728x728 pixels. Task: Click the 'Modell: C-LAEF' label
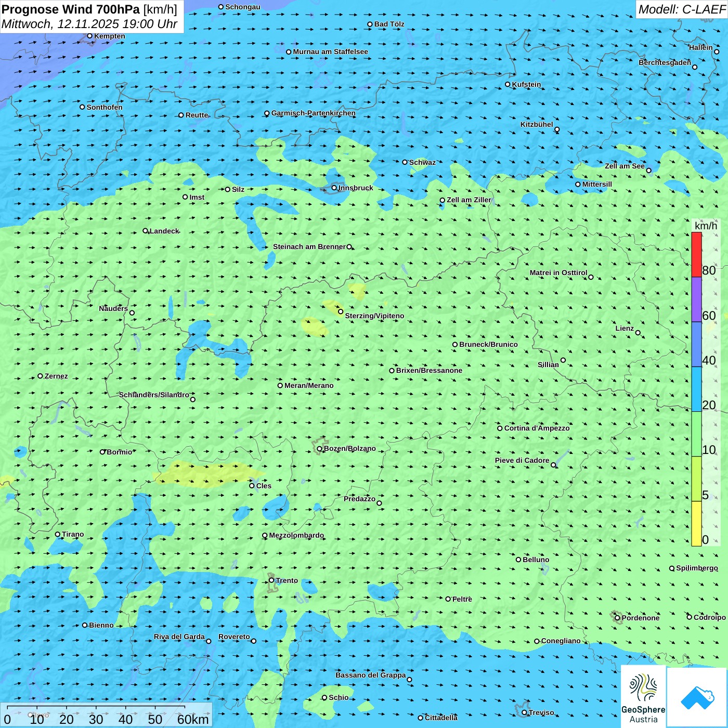point(681,9)
